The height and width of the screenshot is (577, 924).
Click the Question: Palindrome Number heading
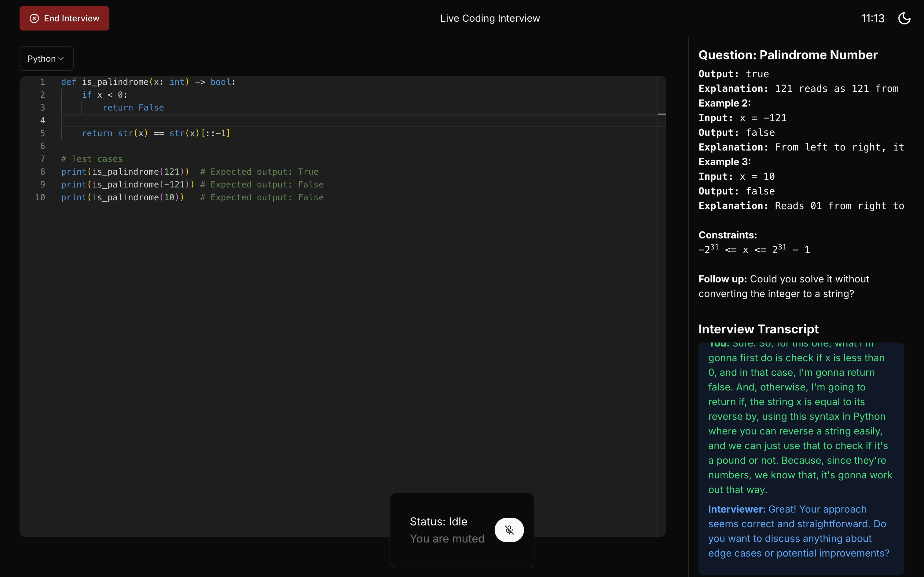(x=788, y=55)
